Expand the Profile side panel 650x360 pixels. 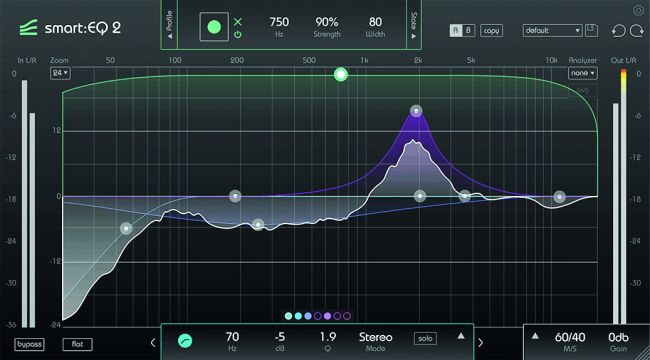[x=169, y=24]
